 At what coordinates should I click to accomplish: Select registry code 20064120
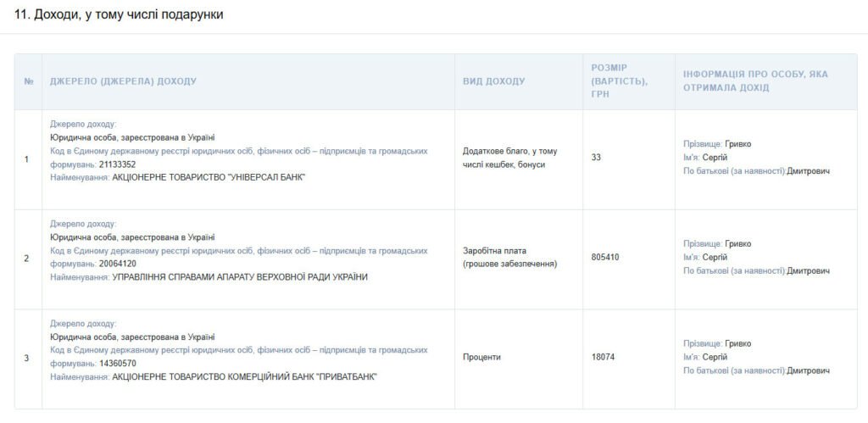click(117, 264)
